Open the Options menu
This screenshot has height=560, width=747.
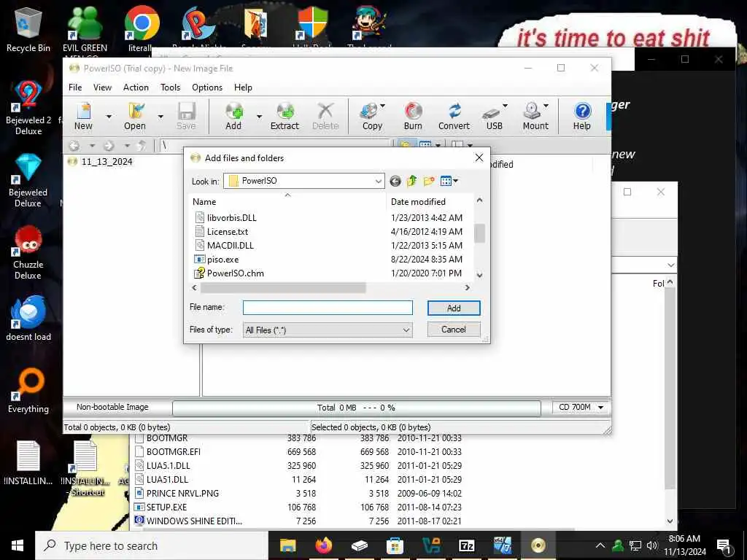(207, 87)
